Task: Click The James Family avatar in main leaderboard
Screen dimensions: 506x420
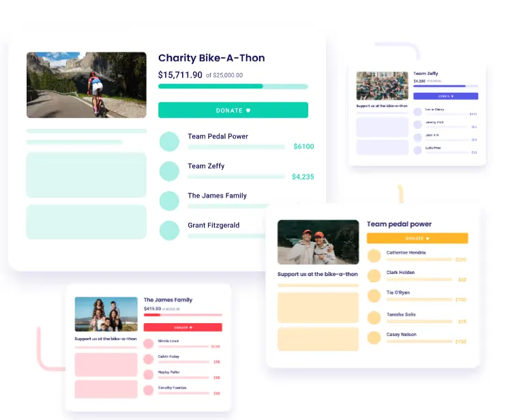Action: pos(169,200)
